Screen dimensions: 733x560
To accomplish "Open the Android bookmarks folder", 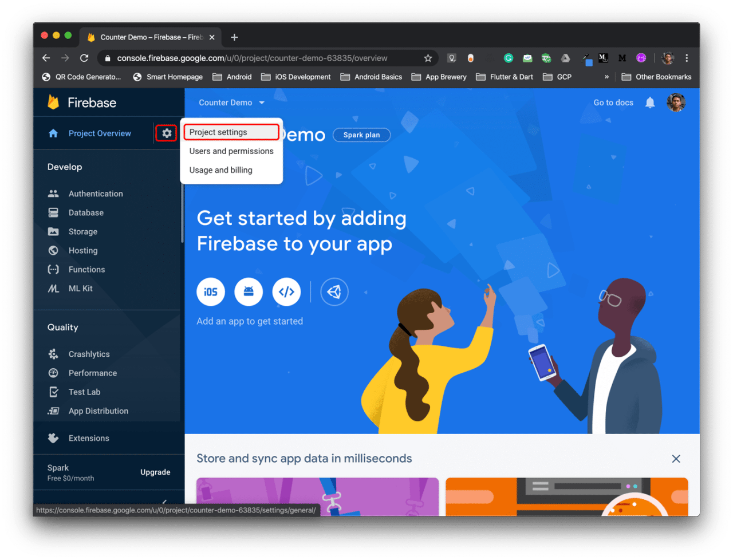I will click(x=232, y=77).
